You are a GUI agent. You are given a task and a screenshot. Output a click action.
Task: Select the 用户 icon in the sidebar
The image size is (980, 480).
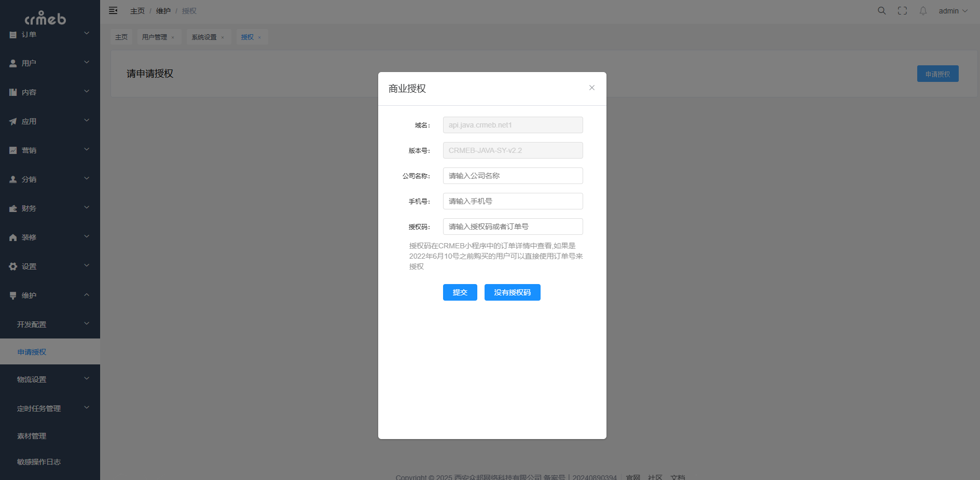[x=12, y=63]
